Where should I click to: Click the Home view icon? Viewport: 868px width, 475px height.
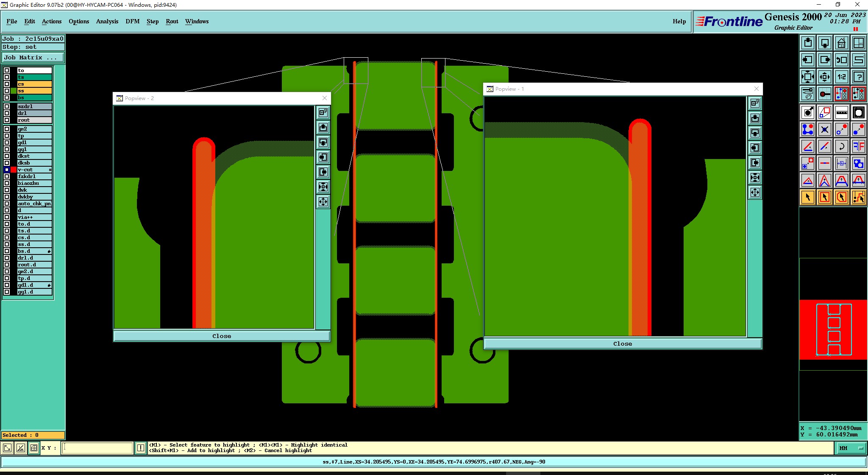point(841,43)
